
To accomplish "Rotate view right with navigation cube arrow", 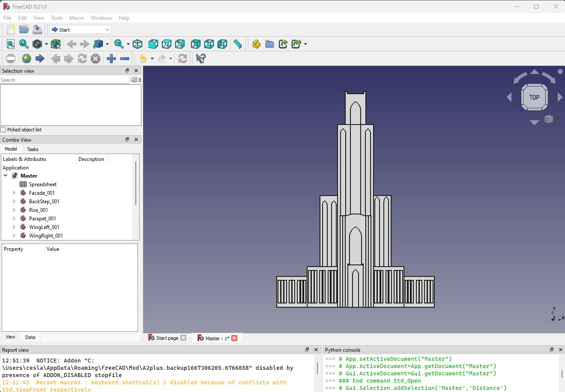I will point(560,98).
